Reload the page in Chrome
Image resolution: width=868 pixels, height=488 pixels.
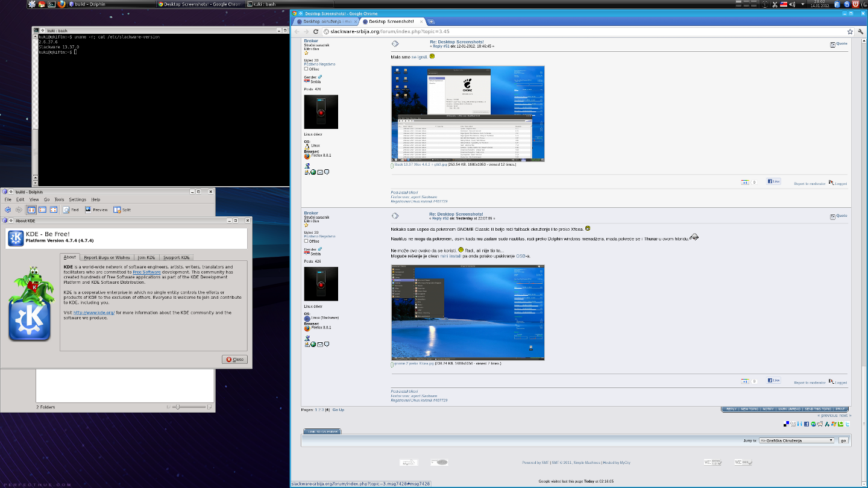click(x=316, y=31)
